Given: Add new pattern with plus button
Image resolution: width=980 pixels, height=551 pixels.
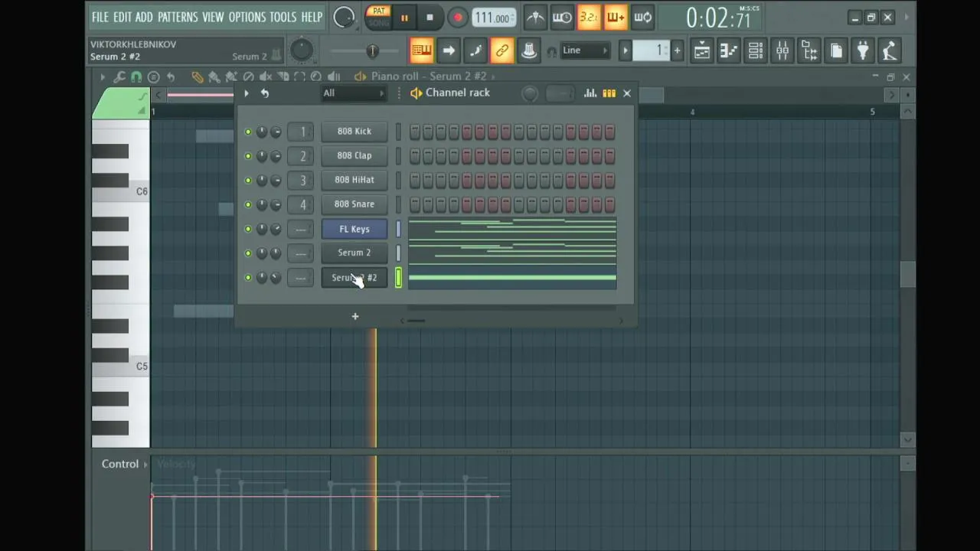Looking at the screenshot, I should (677, 51).
